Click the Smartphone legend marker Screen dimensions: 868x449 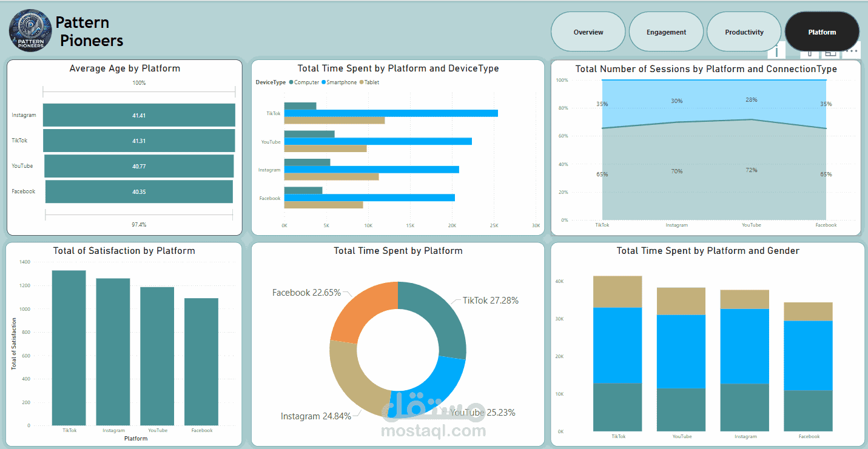(x=324, y=82)
